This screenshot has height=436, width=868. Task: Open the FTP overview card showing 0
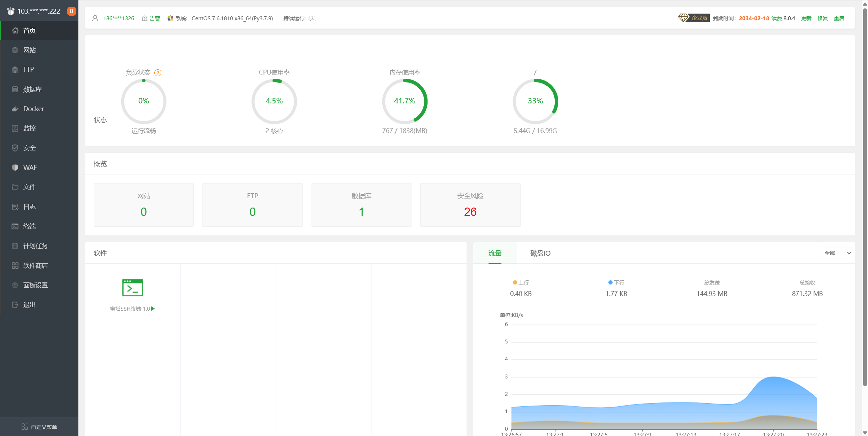point(253,205)
